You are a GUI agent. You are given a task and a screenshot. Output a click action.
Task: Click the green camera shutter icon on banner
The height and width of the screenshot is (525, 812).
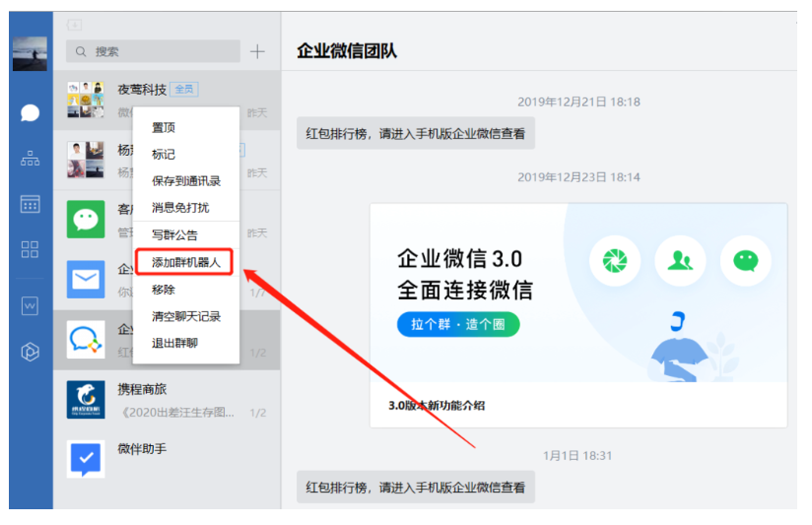pyautogui.click(x=615, y=261)
